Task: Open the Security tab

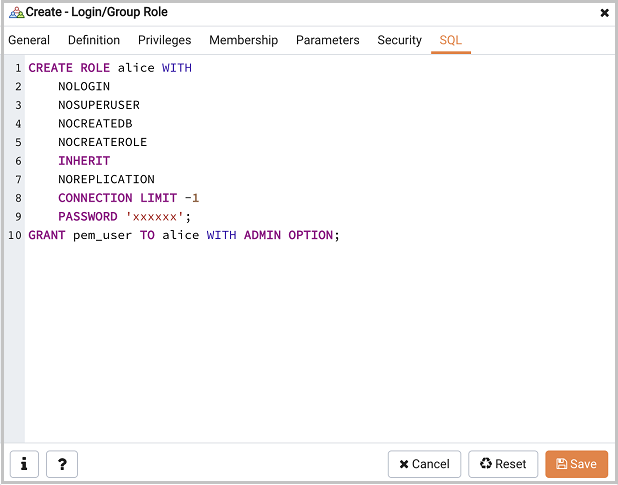Action: coord(399,40)
